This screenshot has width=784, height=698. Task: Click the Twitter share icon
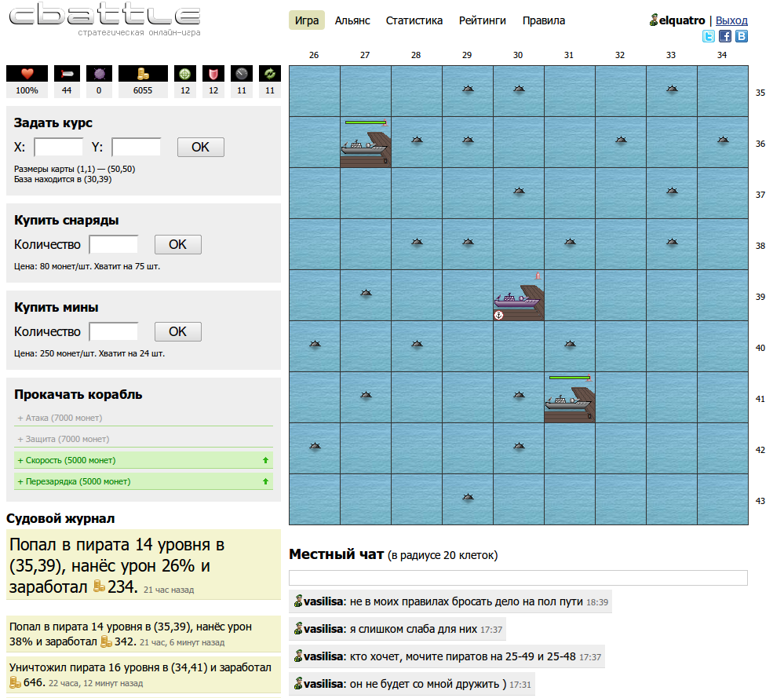709,36
